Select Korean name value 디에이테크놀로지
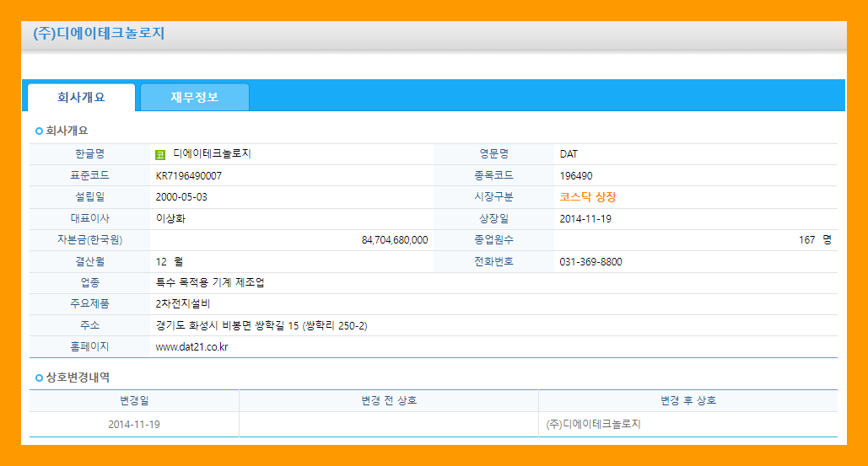This screenshot has width=868, height=466. [x=212, y=153]
